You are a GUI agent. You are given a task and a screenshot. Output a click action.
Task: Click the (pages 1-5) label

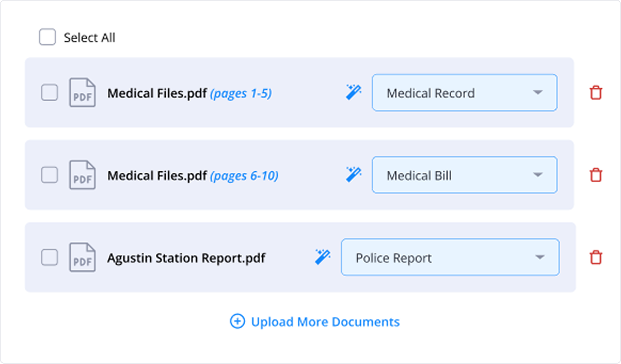[x=241, y=93]
